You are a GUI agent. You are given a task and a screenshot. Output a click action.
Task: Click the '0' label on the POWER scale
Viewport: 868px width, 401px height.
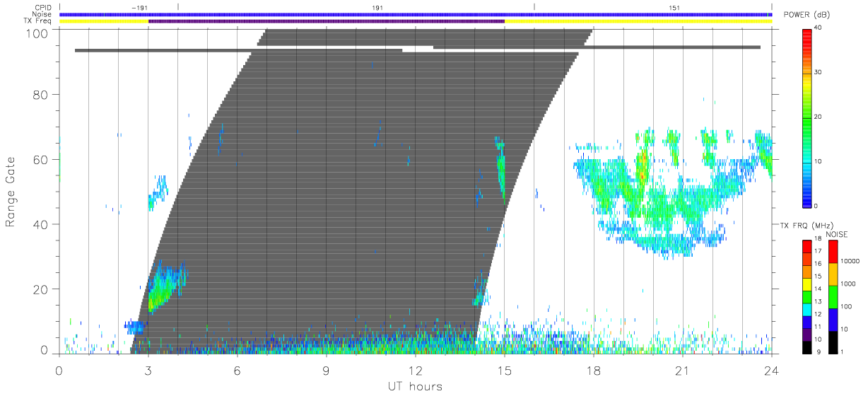(816, 206)
